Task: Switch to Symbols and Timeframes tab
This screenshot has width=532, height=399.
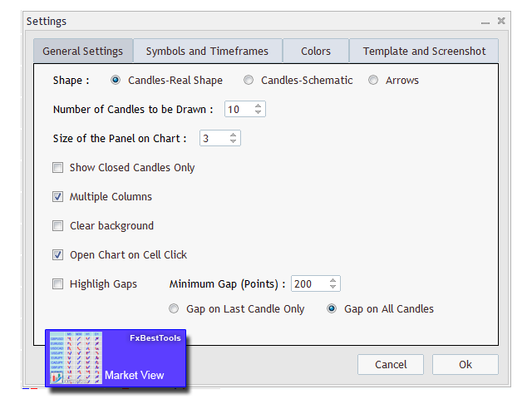Action: (x=207, y=51)
